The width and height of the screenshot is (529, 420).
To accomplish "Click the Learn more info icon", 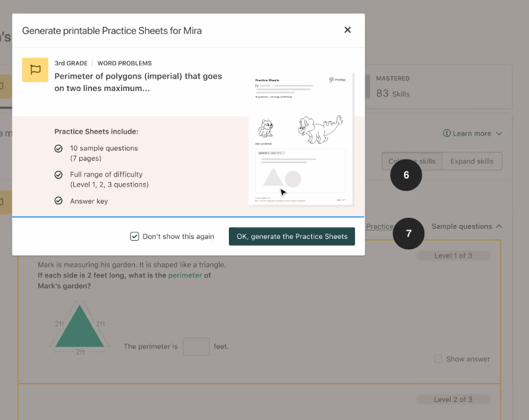I will coord(447,133).
